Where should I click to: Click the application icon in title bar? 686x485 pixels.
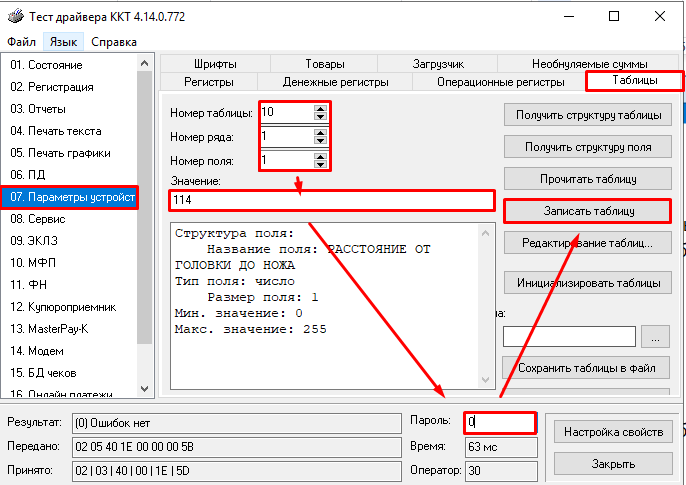13,16
